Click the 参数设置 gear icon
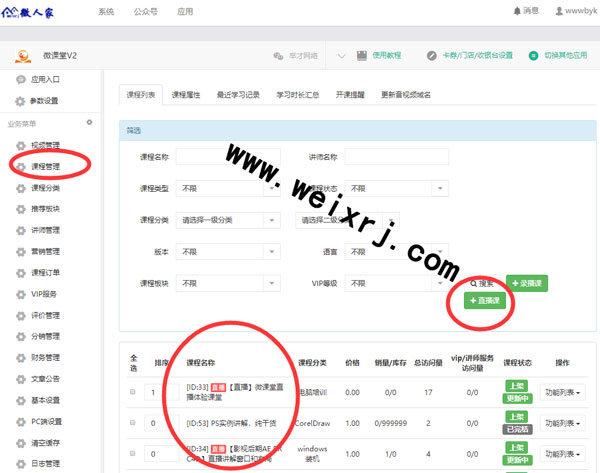 click(x=20, y=101)
